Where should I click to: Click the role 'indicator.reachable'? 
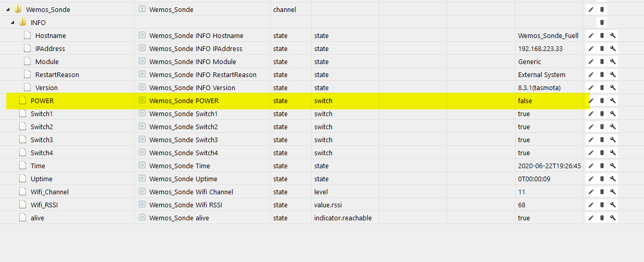[343, 218]
